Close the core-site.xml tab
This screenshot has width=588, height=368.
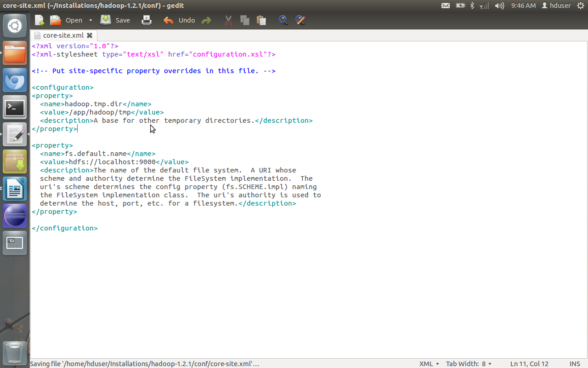point(90,35)
